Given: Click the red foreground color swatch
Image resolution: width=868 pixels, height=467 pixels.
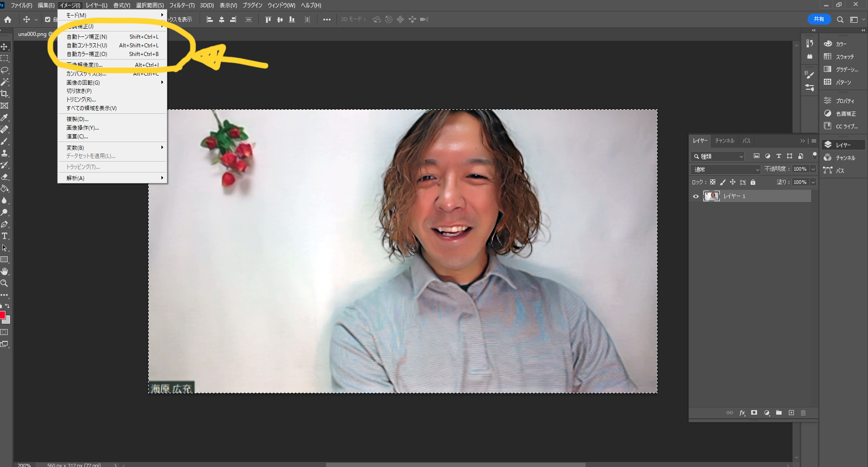Looking at the screenshot, I should [x=2, y=315].
